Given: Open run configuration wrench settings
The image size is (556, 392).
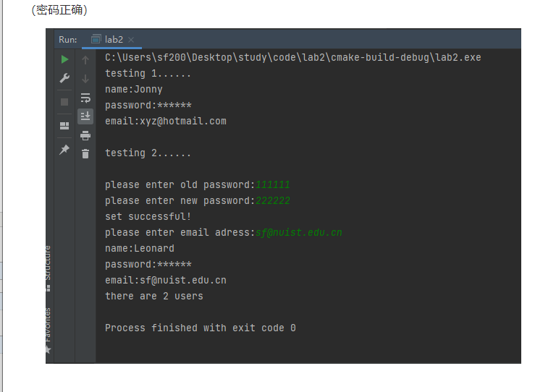Looking at the screenshot, I should coord(64,78).
